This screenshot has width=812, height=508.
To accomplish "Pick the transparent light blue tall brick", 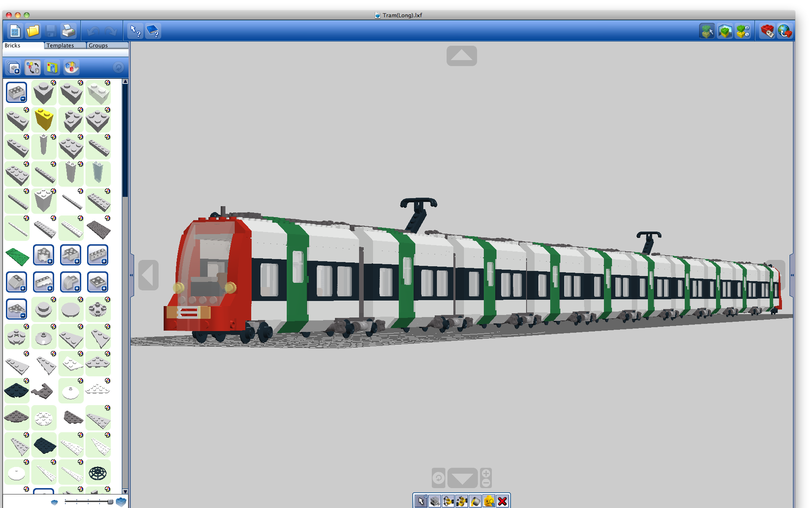I will (98, 173).
